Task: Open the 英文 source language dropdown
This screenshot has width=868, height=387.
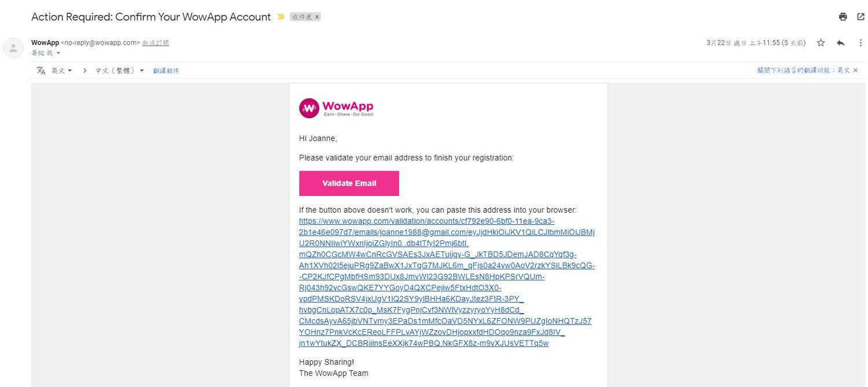Action: pyautogui.click(x=62, y=71)
